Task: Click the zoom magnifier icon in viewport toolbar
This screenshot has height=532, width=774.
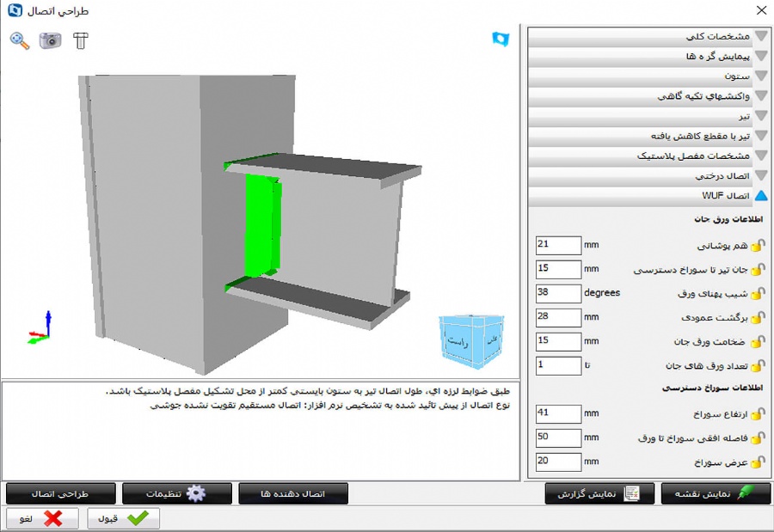Action: pos(20,40)
